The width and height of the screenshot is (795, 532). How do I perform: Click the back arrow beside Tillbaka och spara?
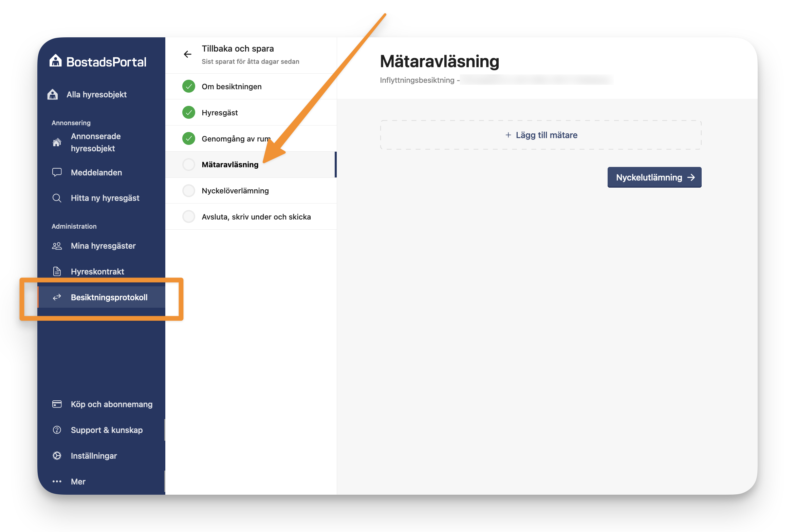click(187, 54)
